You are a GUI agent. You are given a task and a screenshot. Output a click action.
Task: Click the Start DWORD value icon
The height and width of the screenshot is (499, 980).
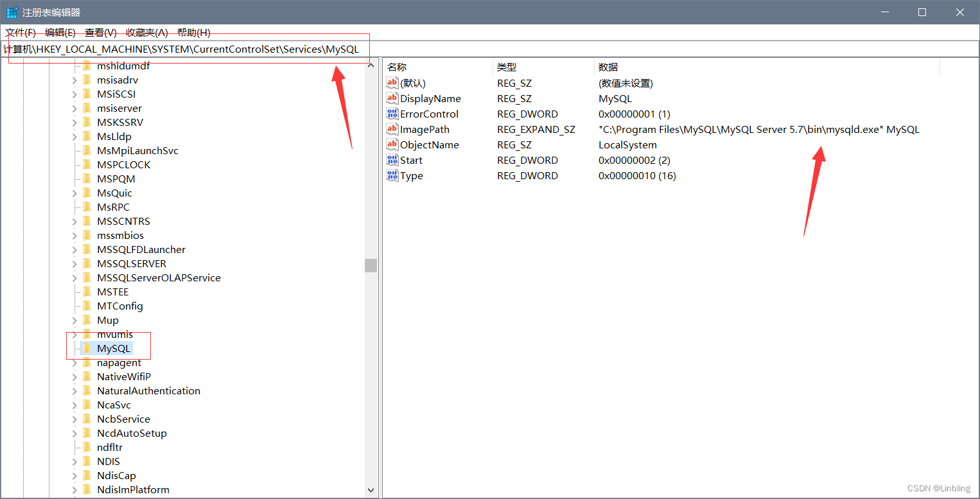(392, 160)
